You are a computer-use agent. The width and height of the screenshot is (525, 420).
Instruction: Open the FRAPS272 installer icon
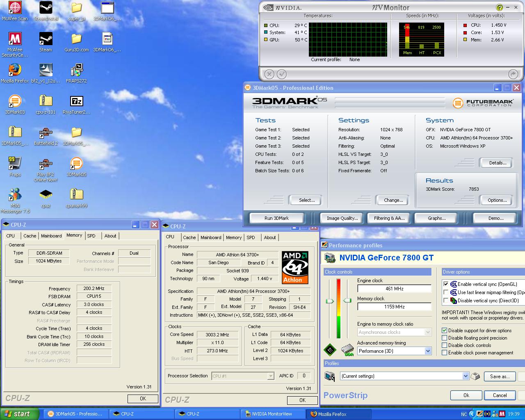[76, 73]
